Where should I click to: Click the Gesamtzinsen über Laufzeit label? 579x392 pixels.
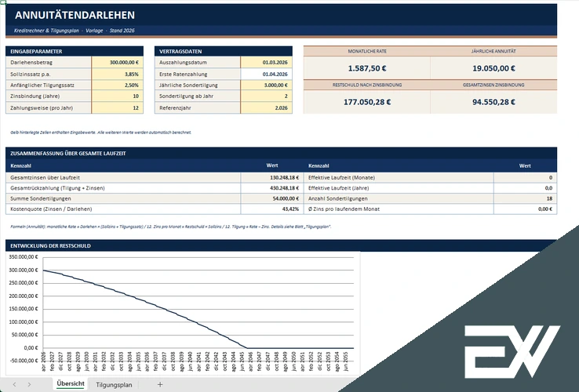(x=45, y=177)
